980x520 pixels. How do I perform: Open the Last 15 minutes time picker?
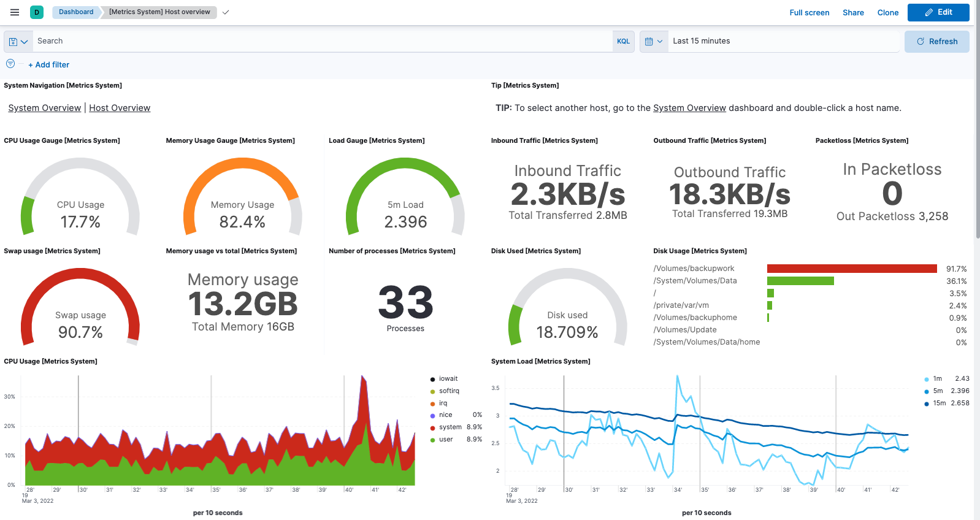click(701, 41)
